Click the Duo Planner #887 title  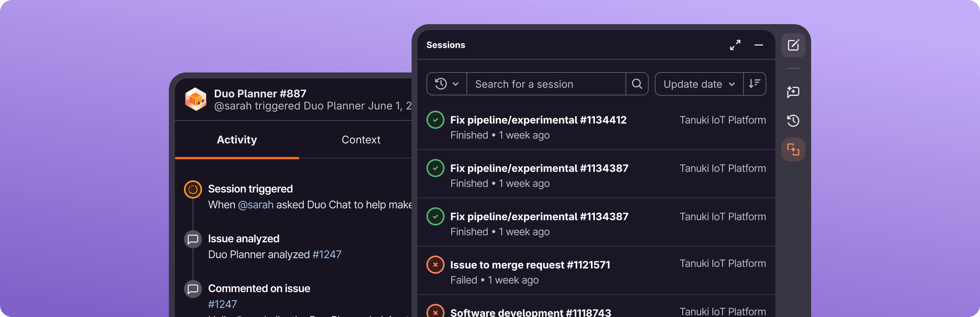point(260,93)
